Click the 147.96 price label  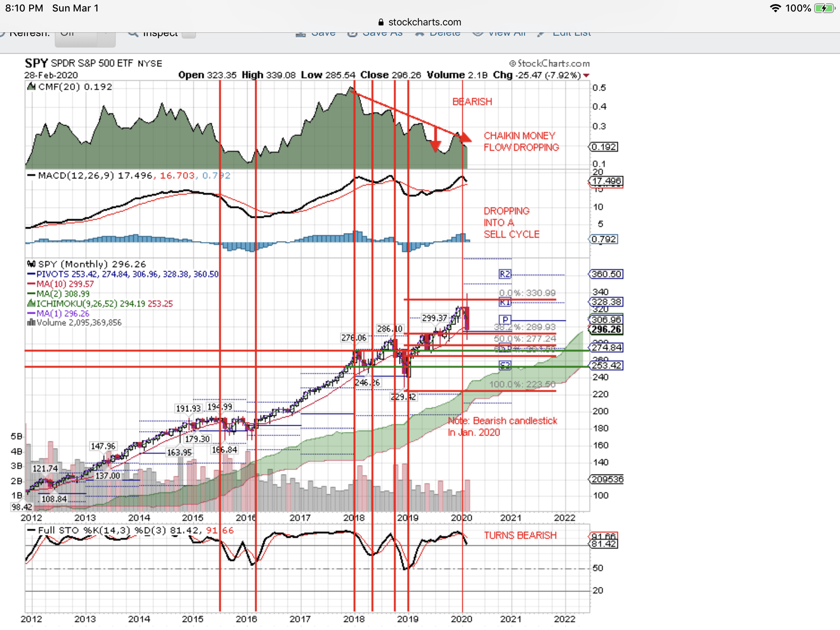[103, 446]
